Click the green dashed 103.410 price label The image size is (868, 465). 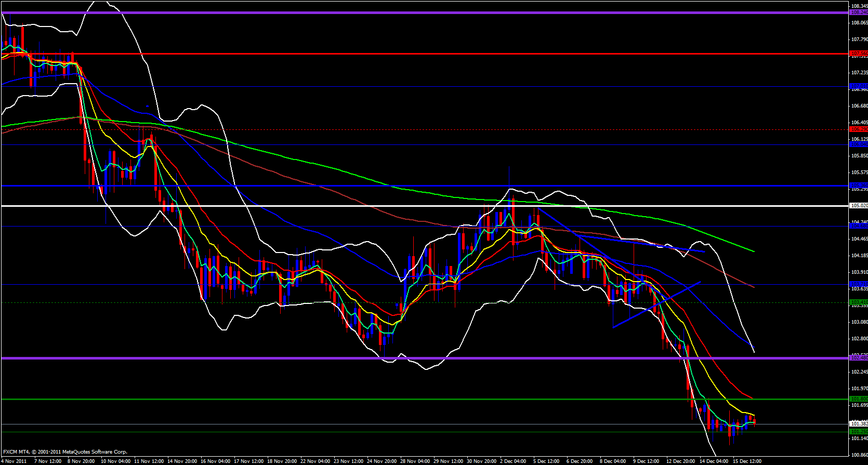click(858, 302)
